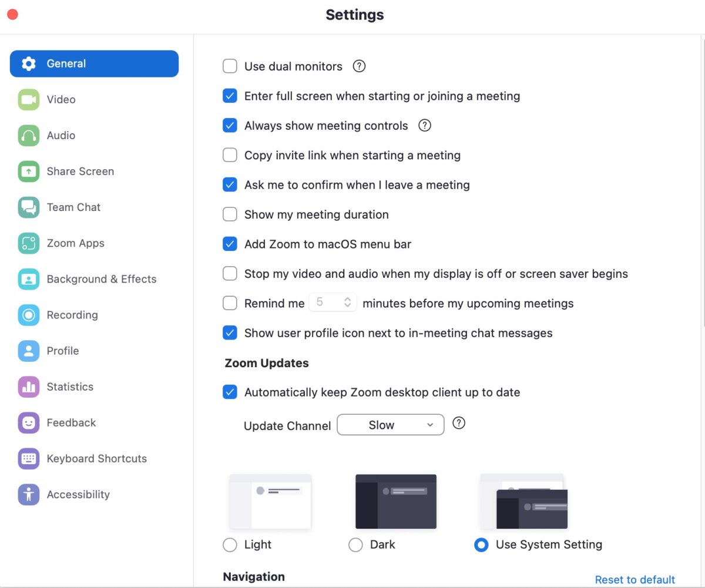
Task: Open Feedback section
Action: coord(94,422)
